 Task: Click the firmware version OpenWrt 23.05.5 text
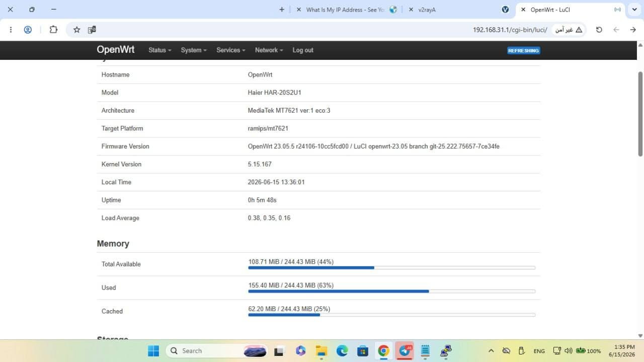pyautogui.click(x=374, y=147)
